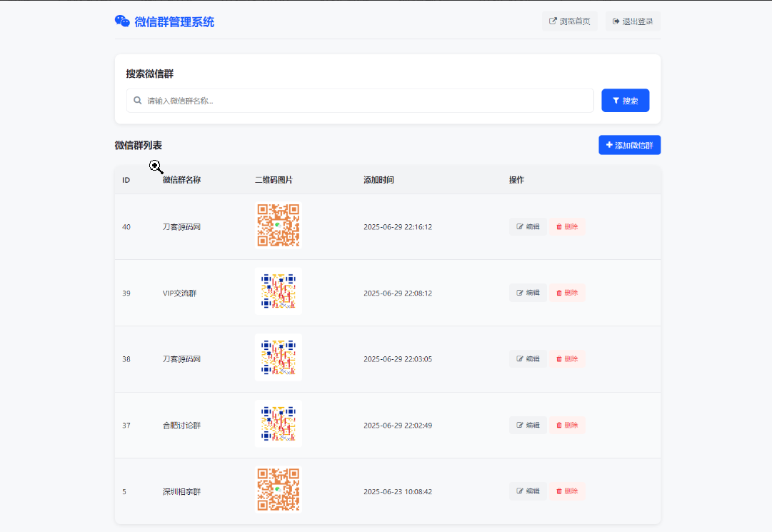Select the name 刀客源码网 in row 40
The height and width of the screenshot is (532, 772).
(x=181, y=227)
